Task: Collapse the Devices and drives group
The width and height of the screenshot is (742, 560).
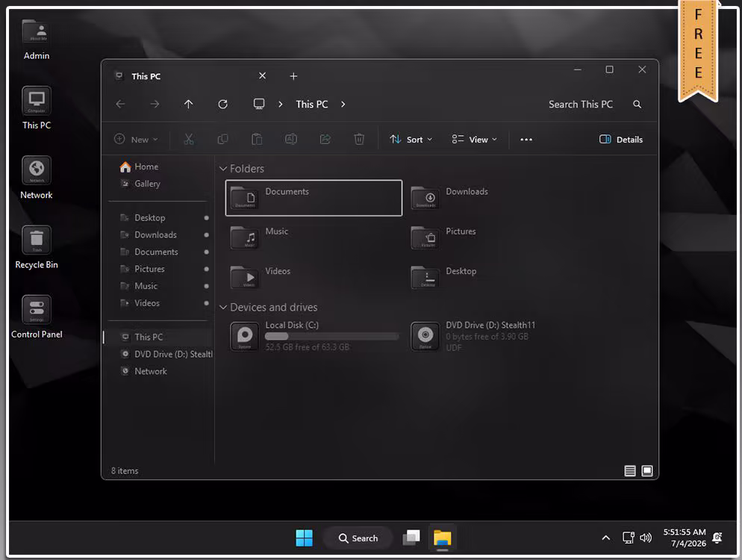Action: click(x=223, y=307)
